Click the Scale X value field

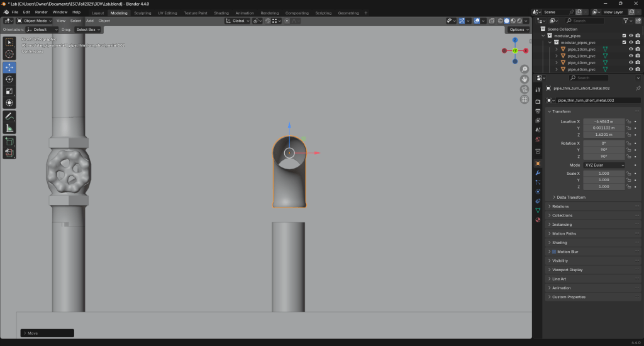604,173
